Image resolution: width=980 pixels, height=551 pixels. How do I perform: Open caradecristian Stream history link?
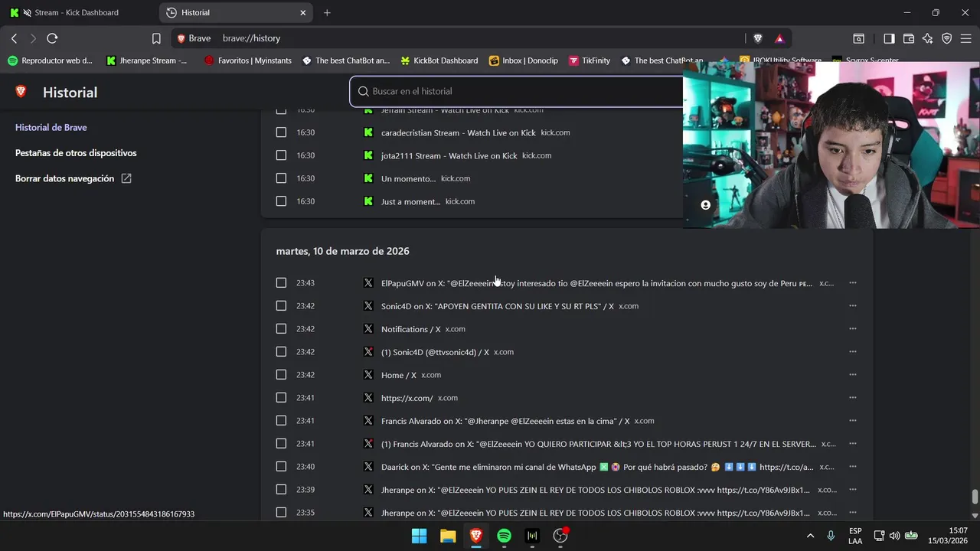coord(459,132)
